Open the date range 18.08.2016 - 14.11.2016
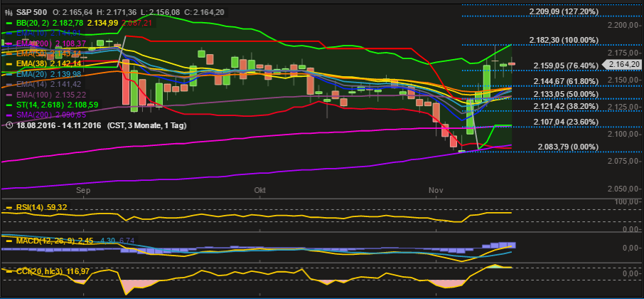The width and height of the screenshot is (644, 299). coord(59,125)
